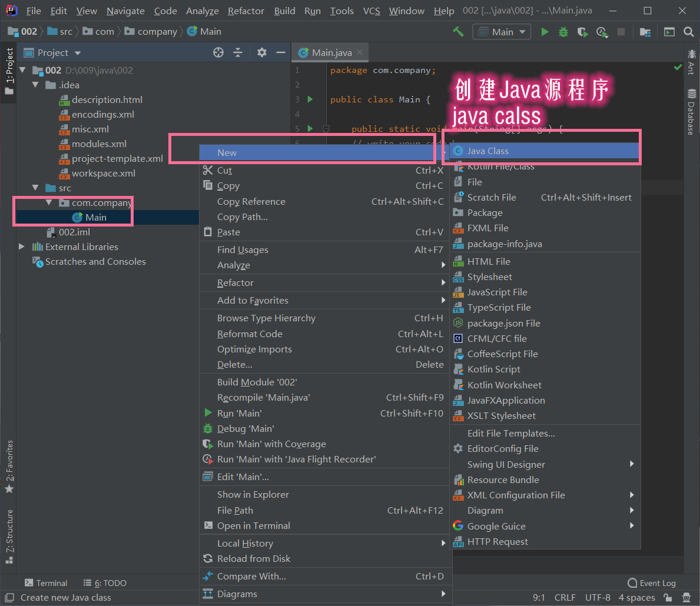Image resolution: width=700 pixels, height=606 pixels.
Task: Click the inspection profile face icon in status bar
Action: [x=687, y=598]
